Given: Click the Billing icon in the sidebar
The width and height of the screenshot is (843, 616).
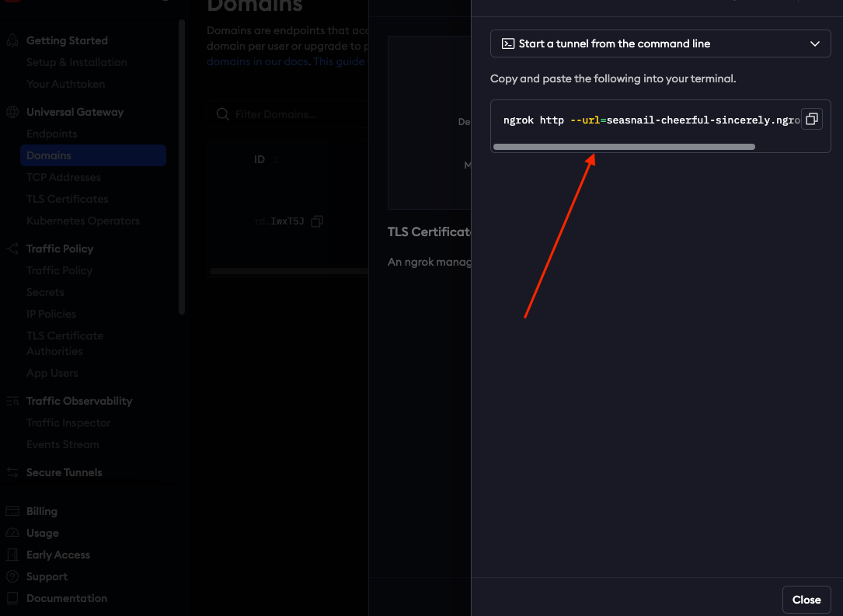Looking at the screenshot, I should [12, 511].
